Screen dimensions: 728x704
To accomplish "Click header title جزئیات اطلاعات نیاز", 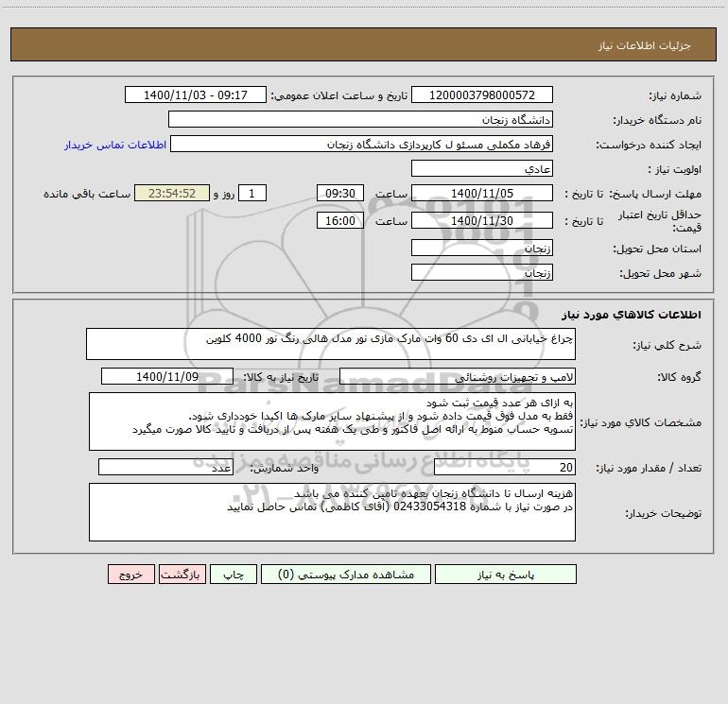I will [645, 45].
